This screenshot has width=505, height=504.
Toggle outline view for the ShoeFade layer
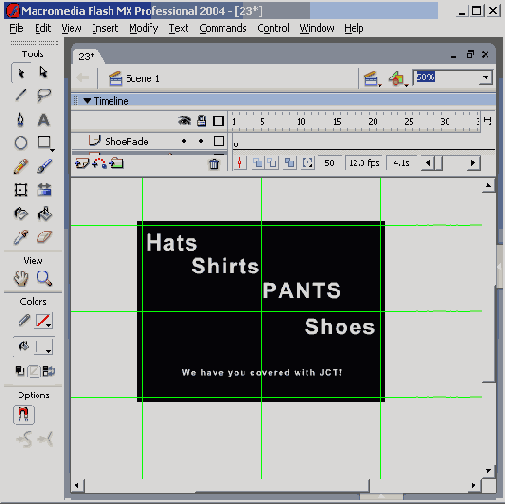tap(219, 141)
